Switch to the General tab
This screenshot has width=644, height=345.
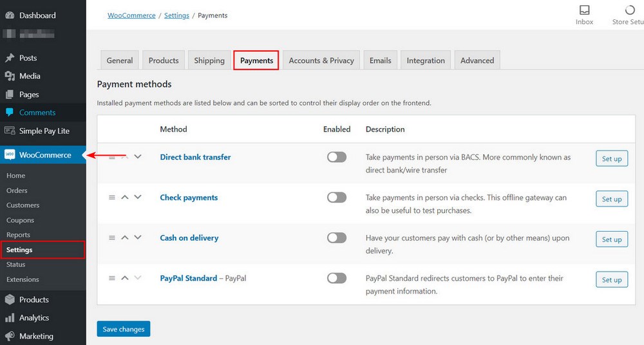[120, 61]
